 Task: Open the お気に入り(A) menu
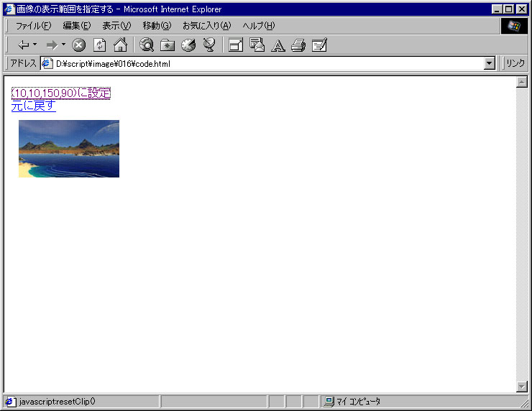tap(206, 26)
